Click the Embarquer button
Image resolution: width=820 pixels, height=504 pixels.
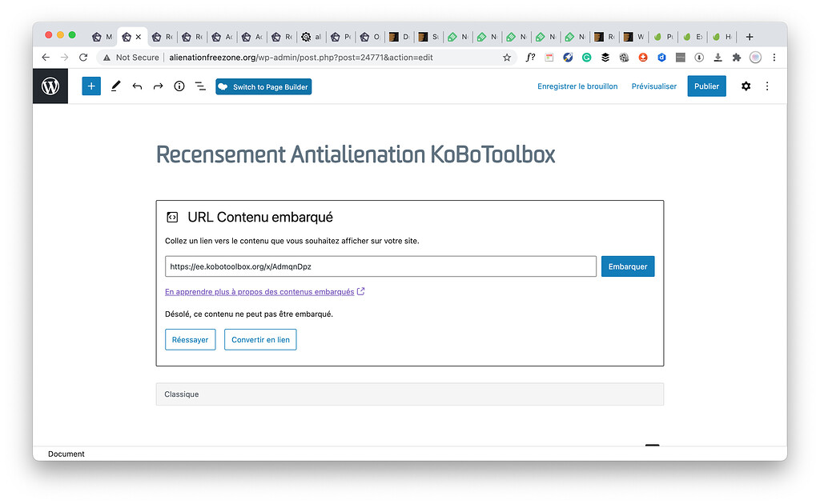click(628, 266)
